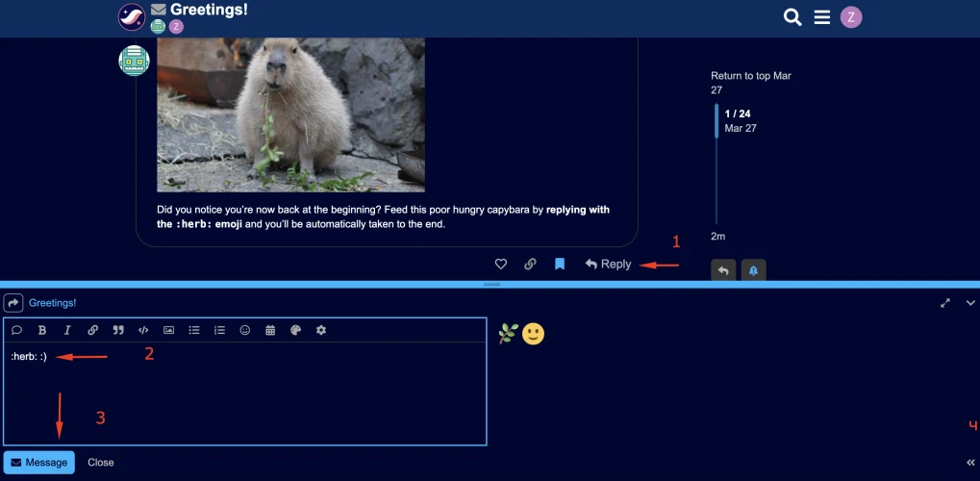Collapse composer with the down chevron

970,303
